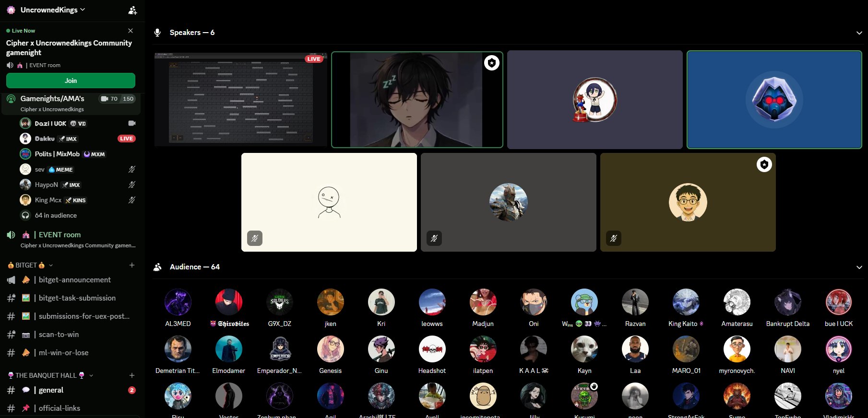Open King Kaito audience member avatar
Image resolution: width=868 pixels, height=418 pixels.
click(686, 302)
